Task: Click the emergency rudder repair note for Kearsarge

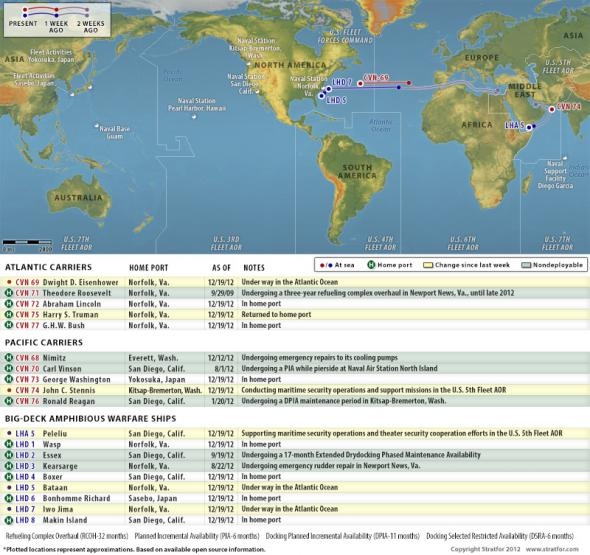Action: pyautogui.click(x=331, y=466)
